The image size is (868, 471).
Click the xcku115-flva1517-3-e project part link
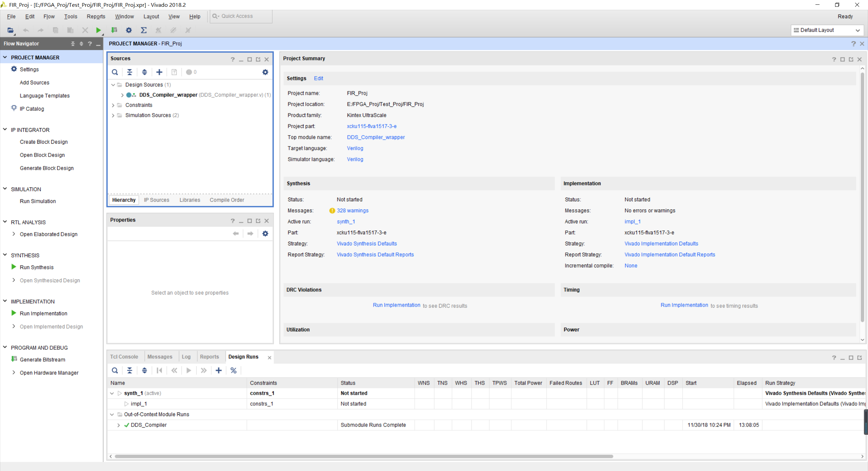[372, 126]
